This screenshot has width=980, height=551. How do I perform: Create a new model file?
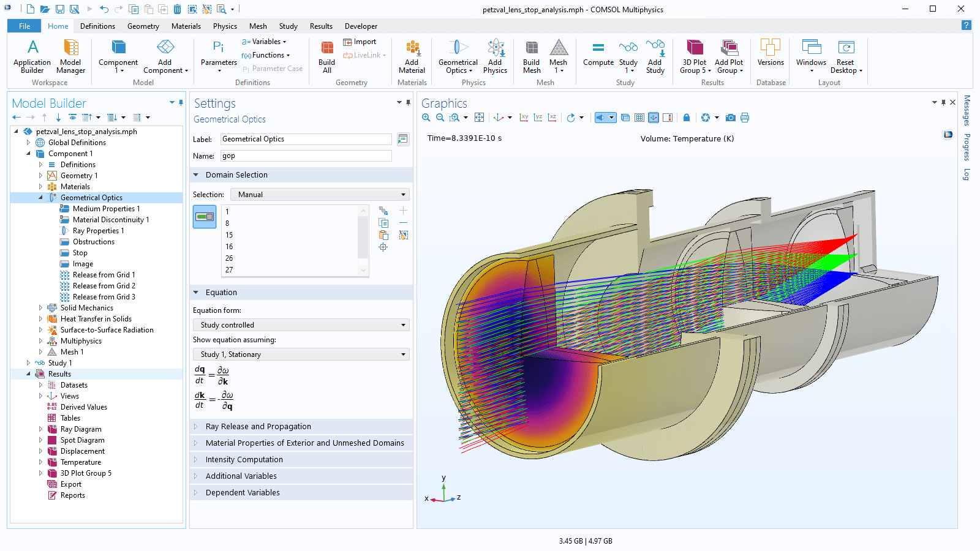[30, 9]
